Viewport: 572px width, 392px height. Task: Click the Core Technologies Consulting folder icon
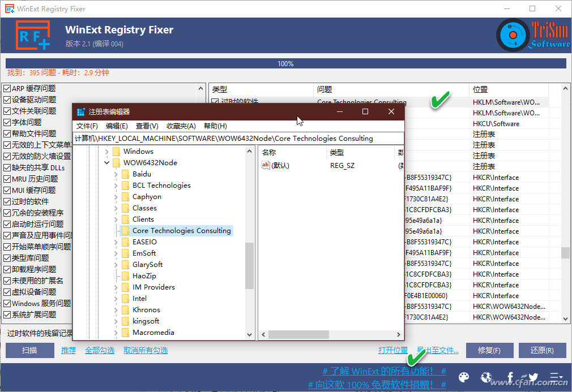point(125,230)
